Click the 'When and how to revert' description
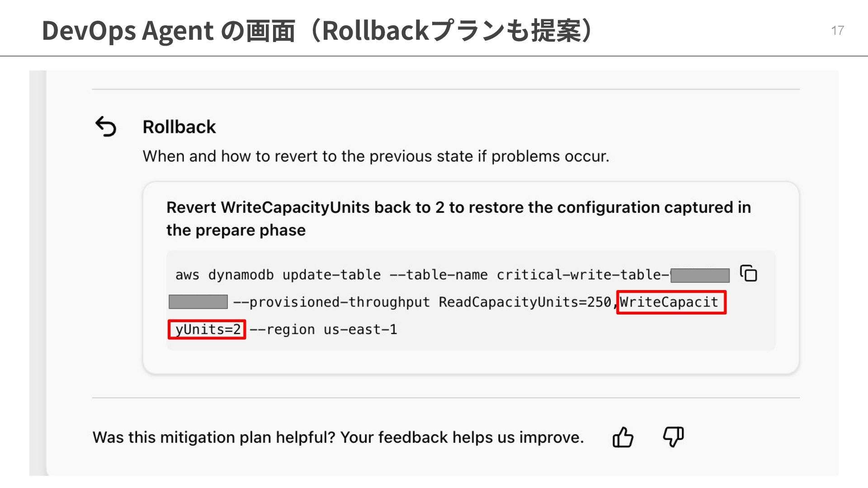 (376, 156)
